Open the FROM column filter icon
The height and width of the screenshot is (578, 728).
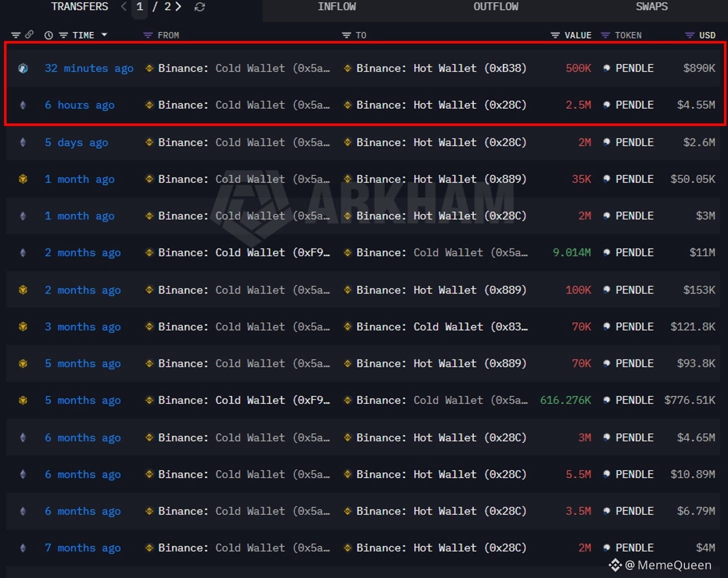coord(148,35)
